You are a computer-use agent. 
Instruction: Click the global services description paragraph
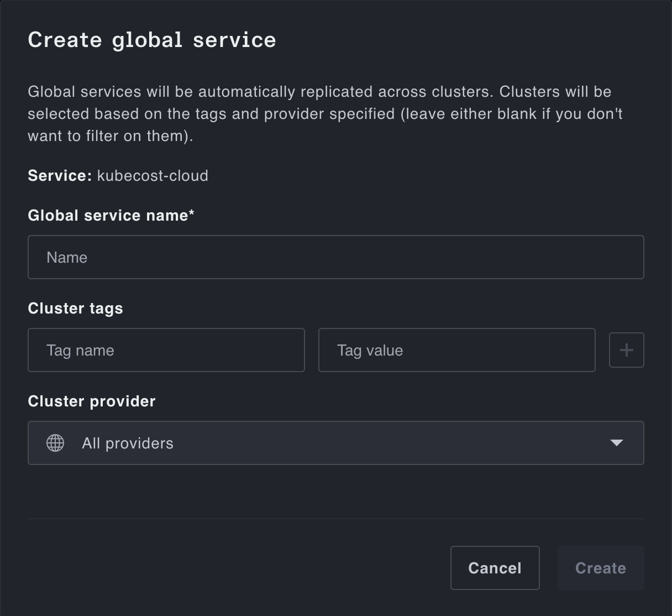click(325, 114)
